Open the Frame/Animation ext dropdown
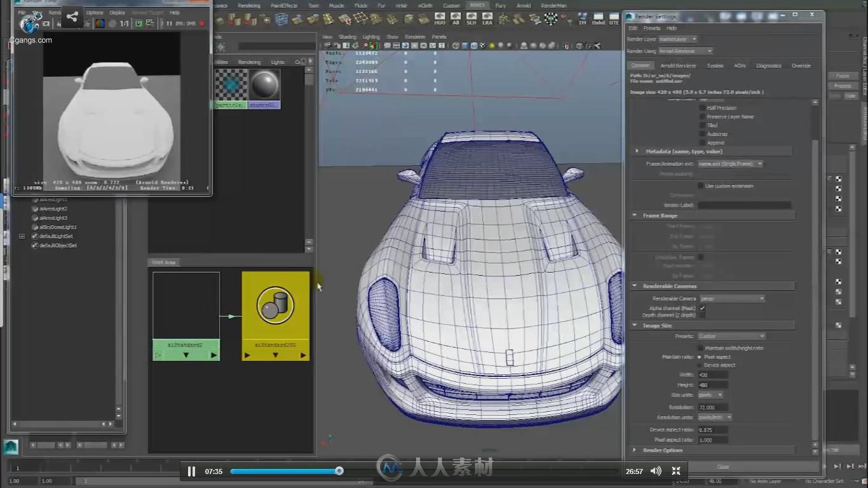Screen dimensions: 868x488 point(730,164)
